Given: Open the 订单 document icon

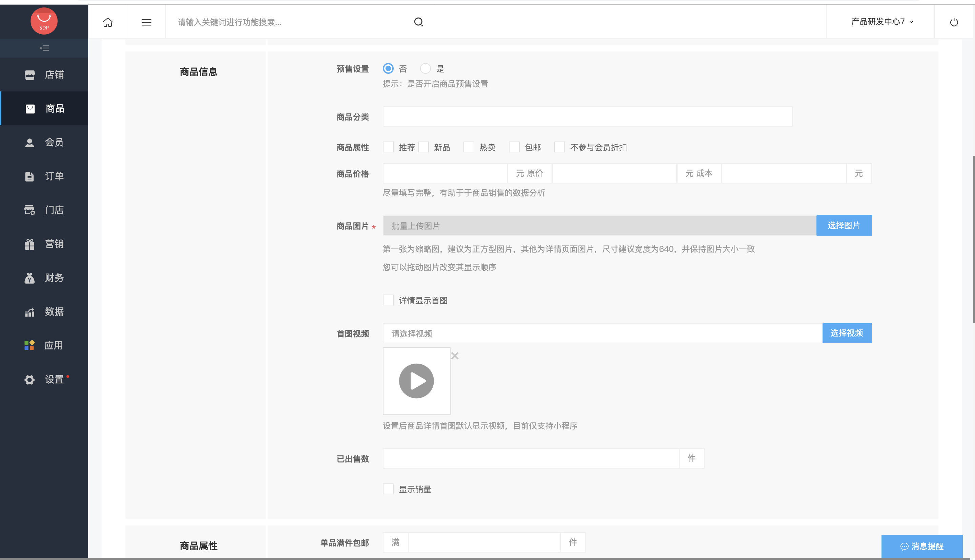Looking at the screenshot, I should pyautogui.click(x=29, y=176).
